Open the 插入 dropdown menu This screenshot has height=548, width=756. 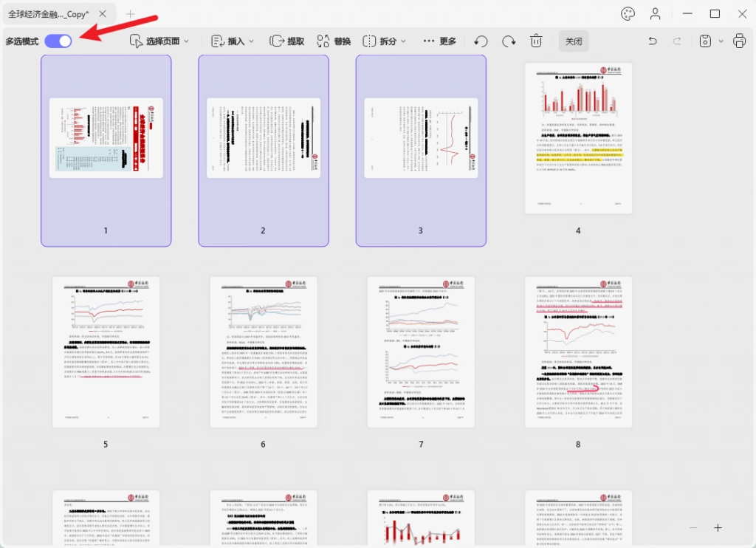click(233, 41)
